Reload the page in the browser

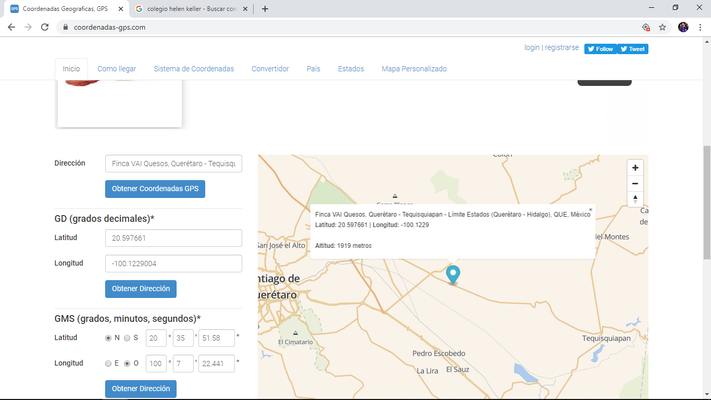click(x=45, y=27)
